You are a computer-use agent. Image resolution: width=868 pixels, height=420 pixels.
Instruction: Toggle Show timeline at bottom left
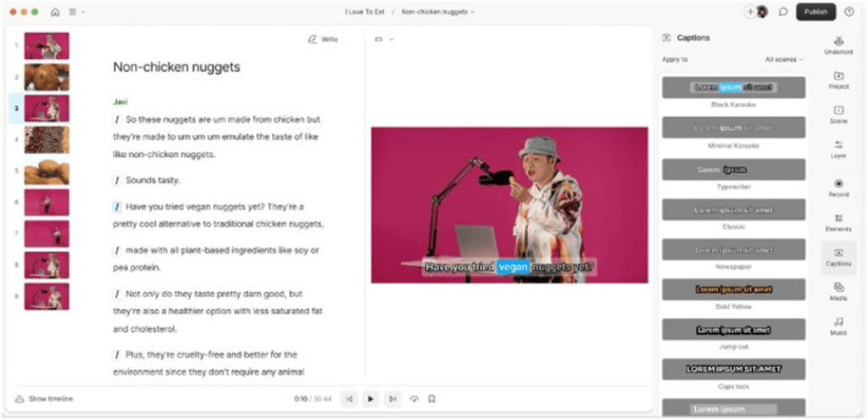pyautogui.click(x=44, y=399)
